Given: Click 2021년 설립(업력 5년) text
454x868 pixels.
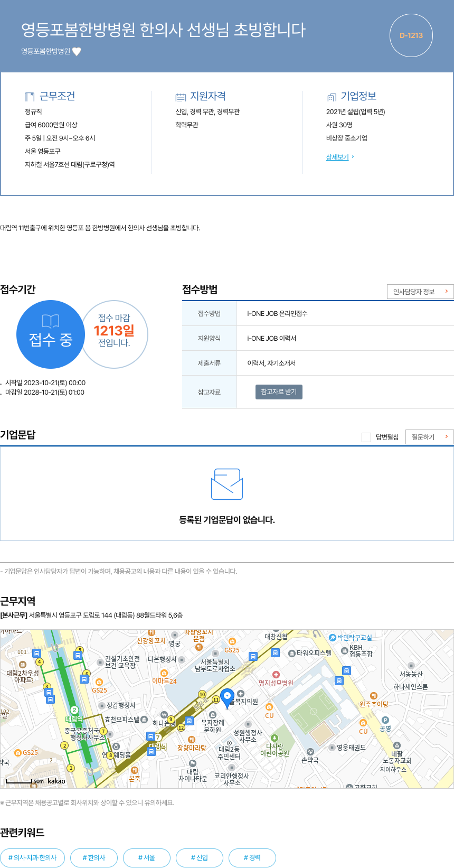Looking at the screenshot, I should [356, 111].
